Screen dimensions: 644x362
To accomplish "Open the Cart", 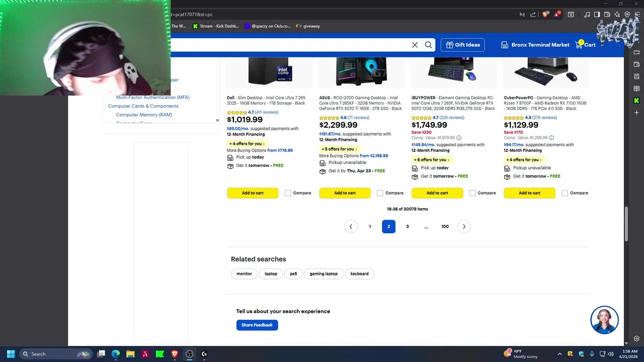I will tap(586, 45).
